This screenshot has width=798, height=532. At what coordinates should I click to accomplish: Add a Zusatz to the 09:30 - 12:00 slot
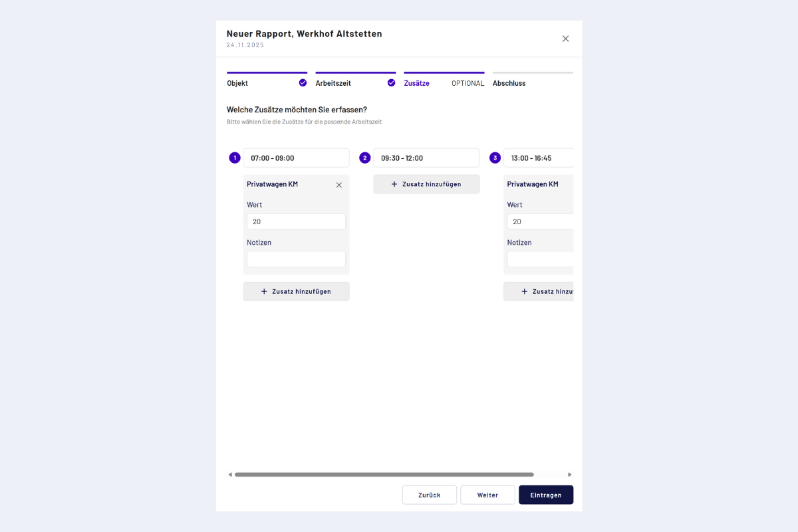426,184
